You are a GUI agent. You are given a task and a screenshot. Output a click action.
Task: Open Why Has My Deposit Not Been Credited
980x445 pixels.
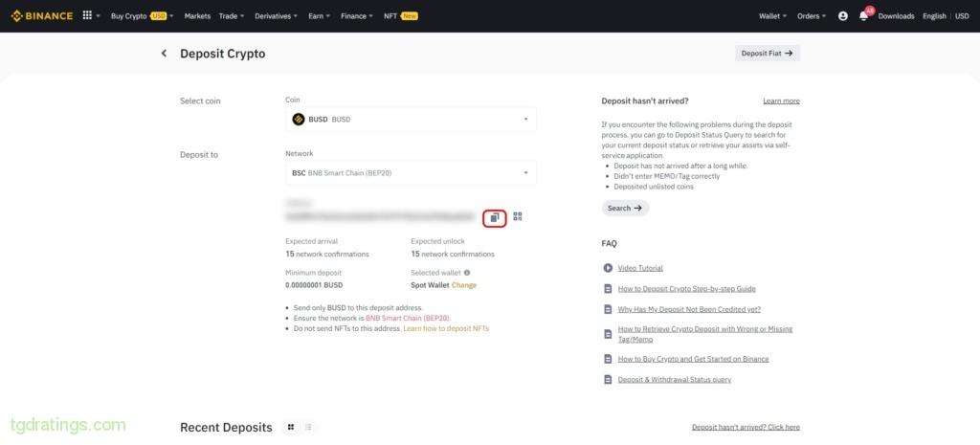689,309
